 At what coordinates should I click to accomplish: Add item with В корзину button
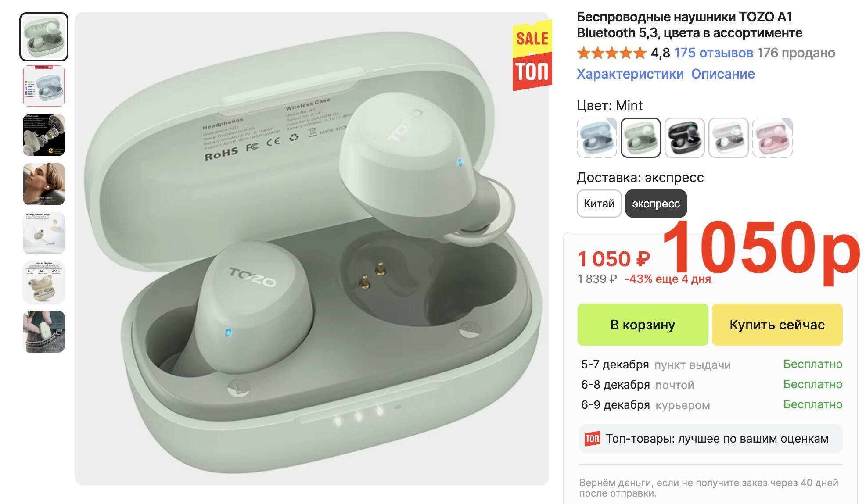coord(643,325)
